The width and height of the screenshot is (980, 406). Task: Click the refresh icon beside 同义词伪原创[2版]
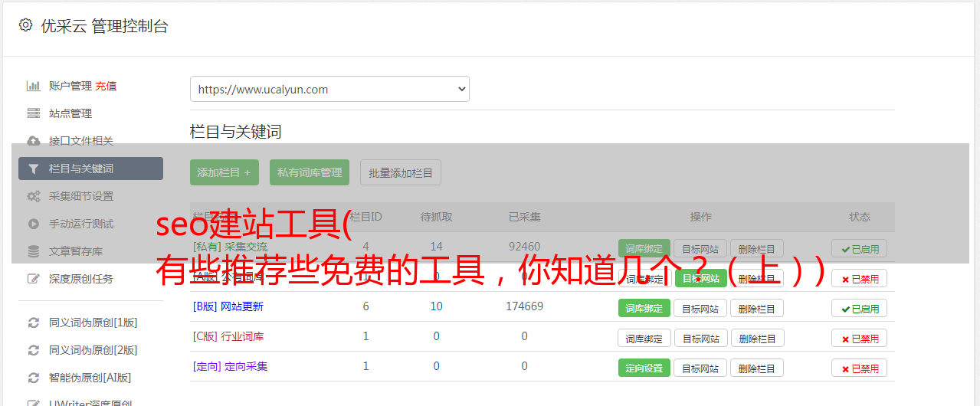(x=33, y=350)
